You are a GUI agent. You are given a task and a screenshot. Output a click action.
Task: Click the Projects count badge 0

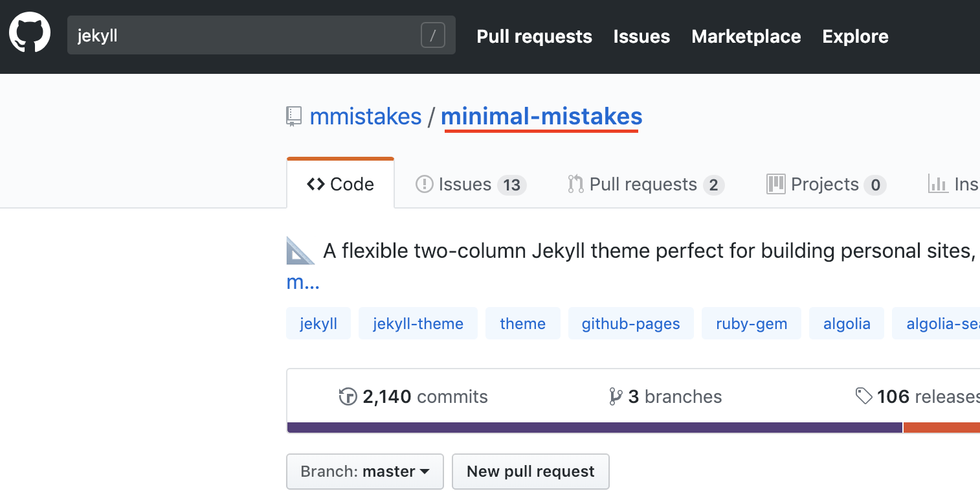875,185
